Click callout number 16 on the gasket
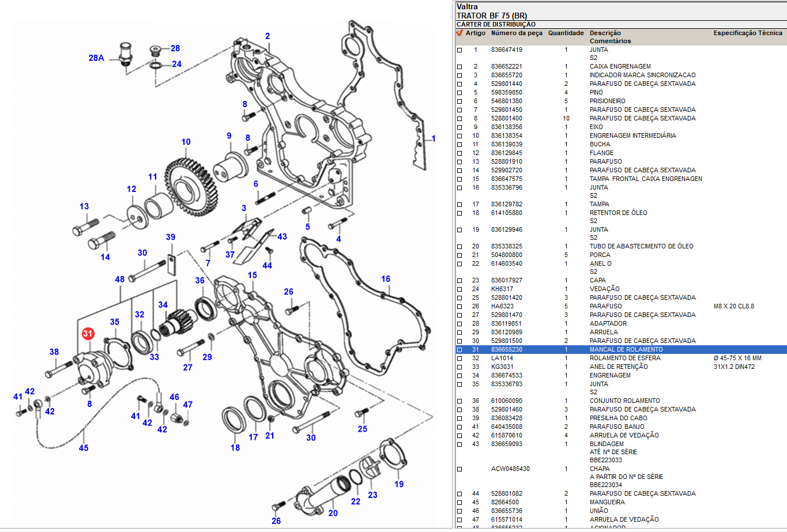This screenshot has height=532, width=787. (386, 279)
